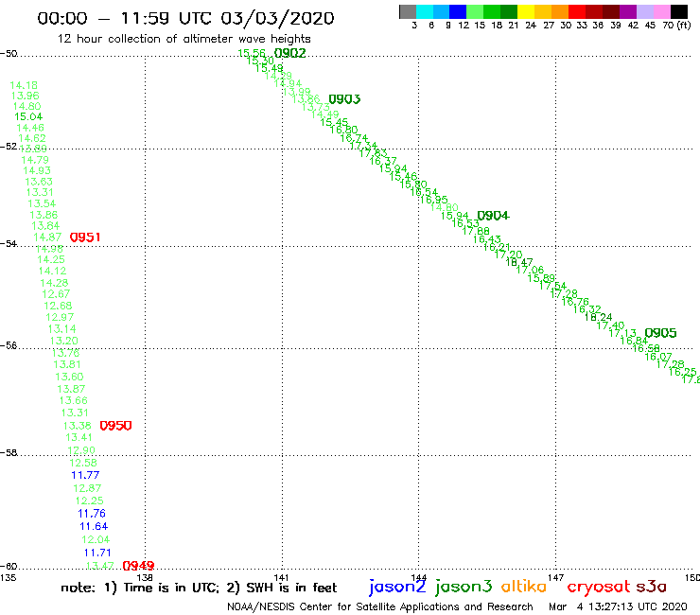Viewport: 700px width, 615px height.
Task: Click the 14.18 wave height value
Action: click(x=24, y=85)
